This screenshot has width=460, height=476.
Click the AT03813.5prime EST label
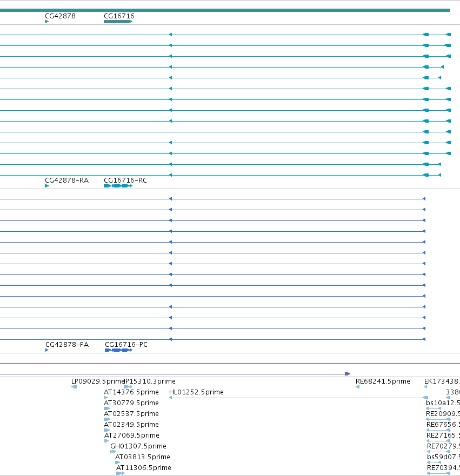coord(143,457)
